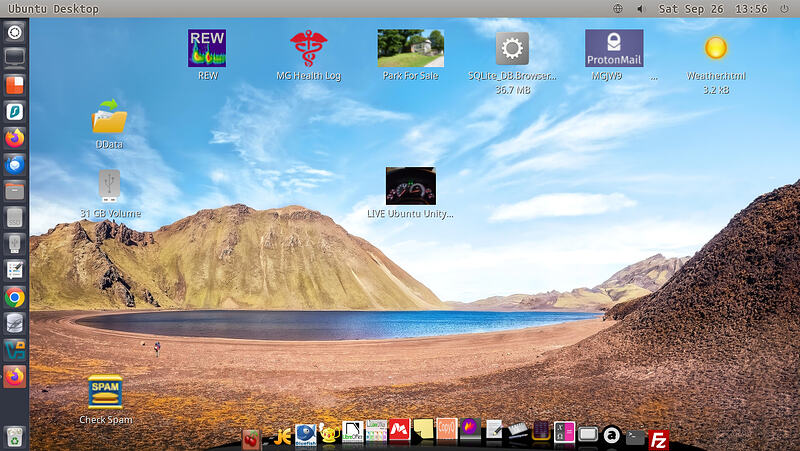
Task: Launch FileZilla from the dock
Action: (x=658, y=439)
